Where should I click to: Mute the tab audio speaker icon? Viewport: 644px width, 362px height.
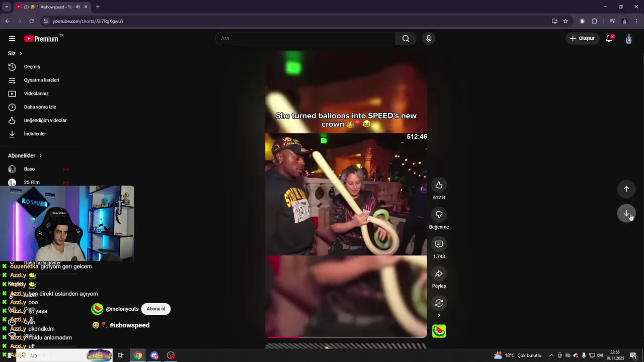pos(77,7)
